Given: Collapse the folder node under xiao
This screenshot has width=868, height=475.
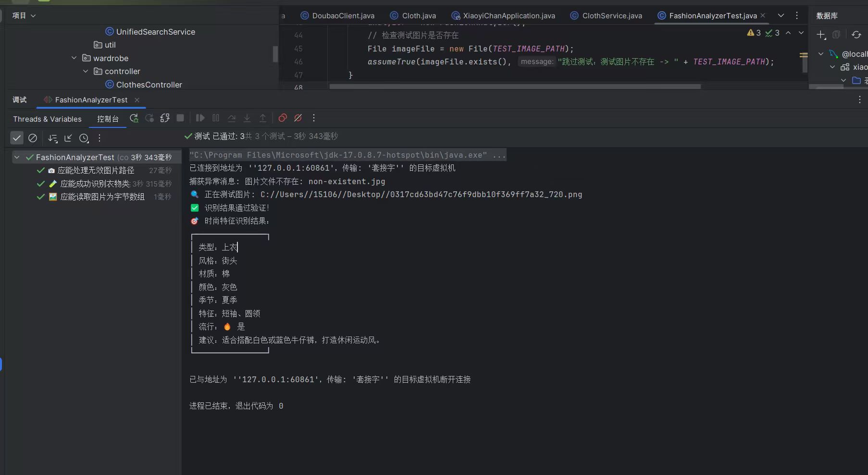Looking at the screenshot, I should 843,80.
